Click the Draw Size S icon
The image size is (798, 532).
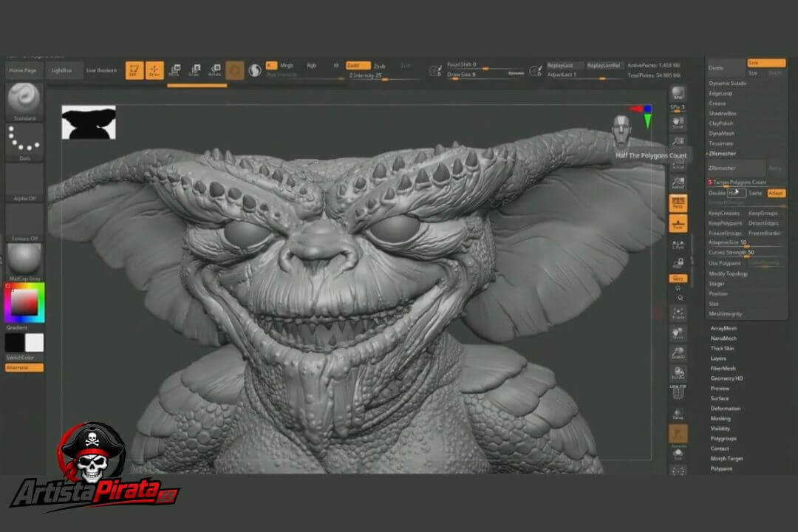(x=435, y=71)
